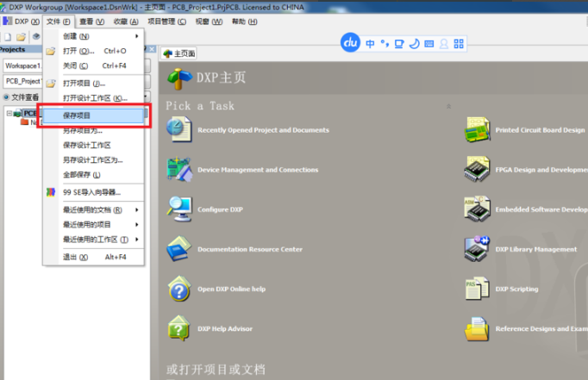The height and width of the screenshot is (380, 588).
Task: Choose 退出 (X) menu item
Action: pyautogui.click(x=93, y=257)
